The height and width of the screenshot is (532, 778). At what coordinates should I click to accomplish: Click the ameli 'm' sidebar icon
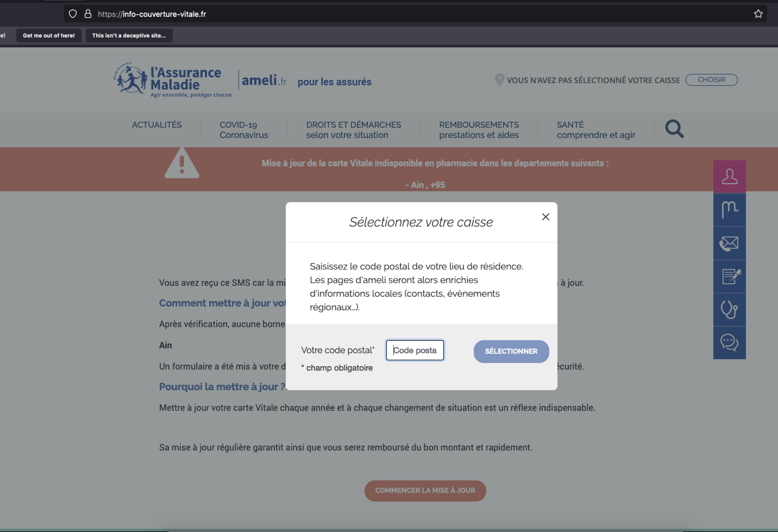(729, 209)
